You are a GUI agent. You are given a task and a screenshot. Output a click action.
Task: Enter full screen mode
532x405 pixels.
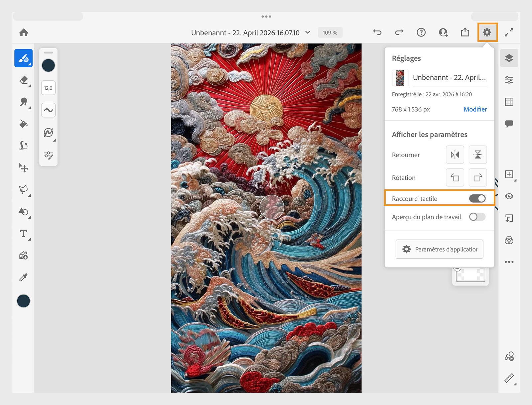coord(509,32)
